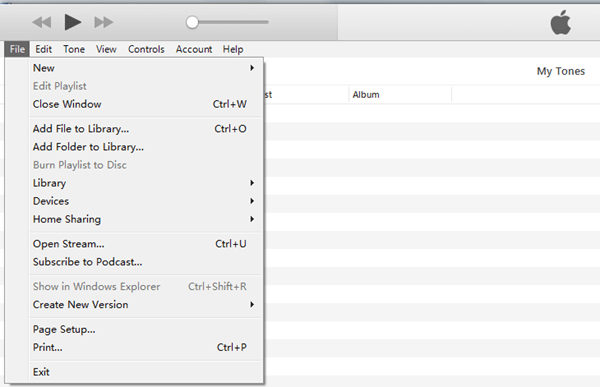Click the Apple logo icon
Screen dimensions: 600x387
point(561,23)
